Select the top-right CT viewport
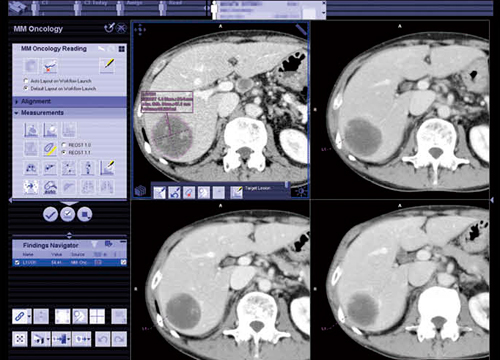 point(401,111)
